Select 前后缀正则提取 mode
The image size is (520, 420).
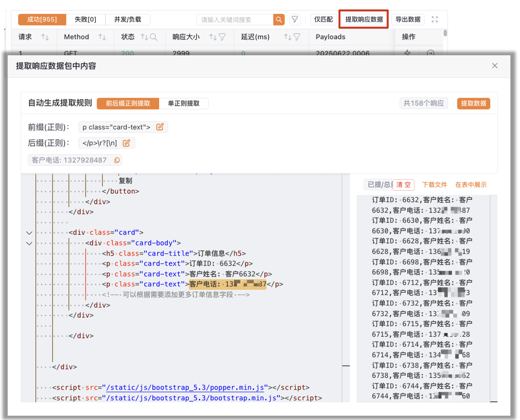(x=128, y=103)
